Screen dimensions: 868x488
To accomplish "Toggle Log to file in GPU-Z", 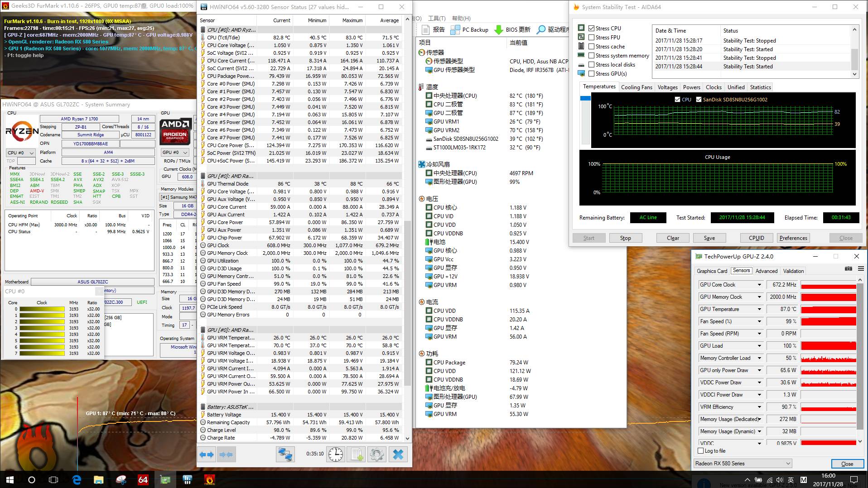I will coord(700,451).
